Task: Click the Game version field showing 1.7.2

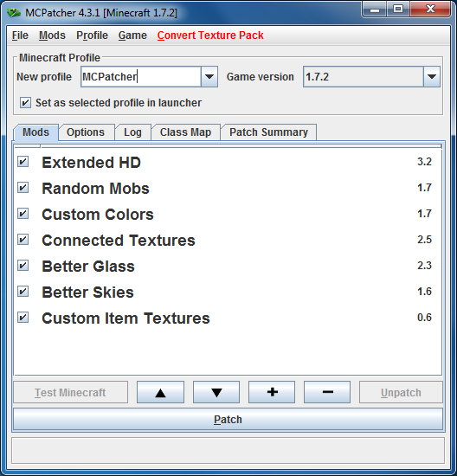Action: point(364,76)
